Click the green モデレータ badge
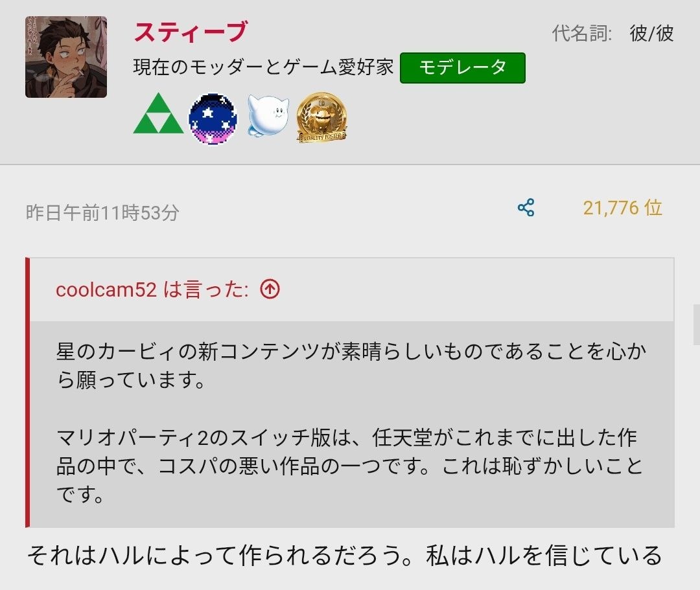 pos(463,68)
